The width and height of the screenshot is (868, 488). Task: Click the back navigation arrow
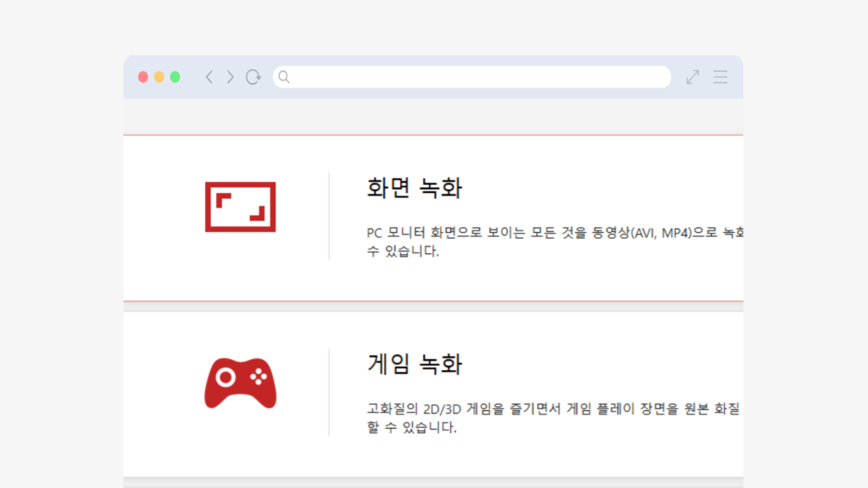pyautogui.click(x=209, y=76)
